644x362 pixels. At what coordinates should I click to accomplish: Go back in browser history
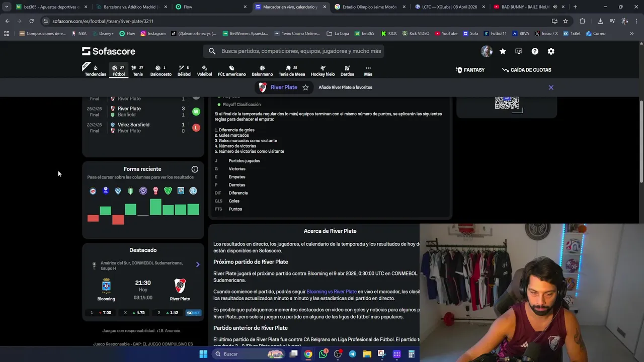click(x=8, y=21)
